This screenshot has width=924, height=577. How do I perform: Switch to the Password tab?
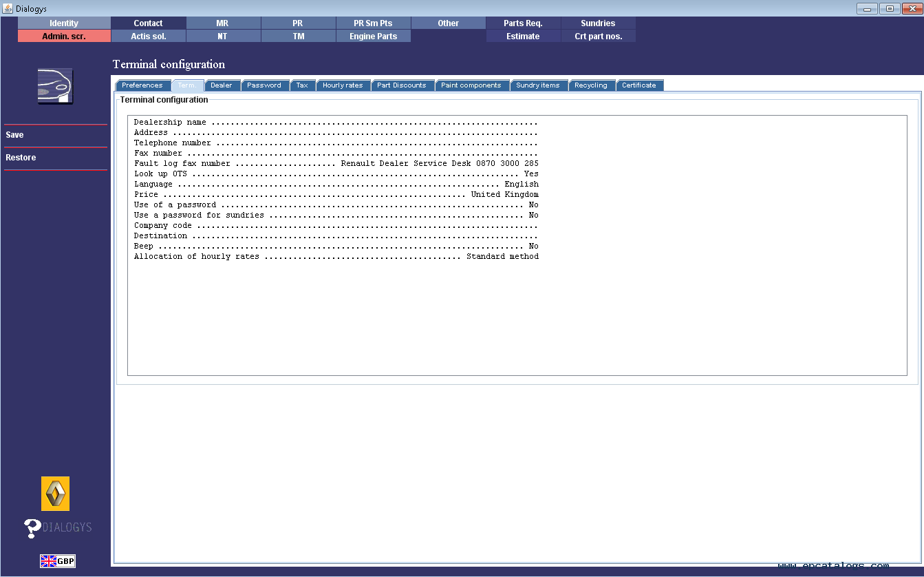[264, 85]
